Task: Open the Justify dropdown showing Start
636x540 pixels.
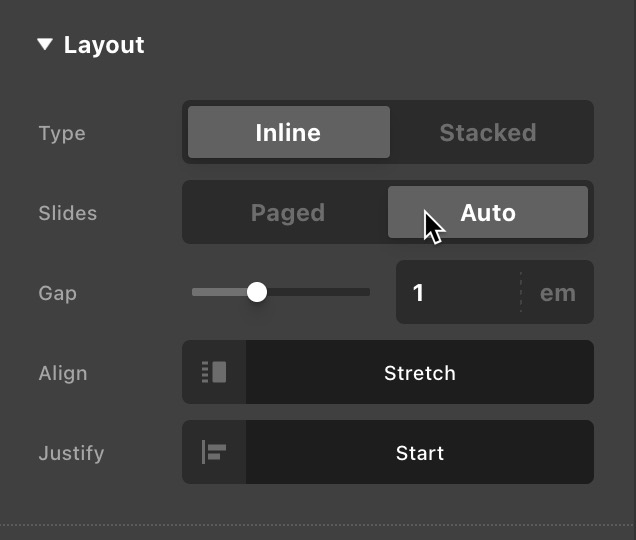Action: coord(419,453)
